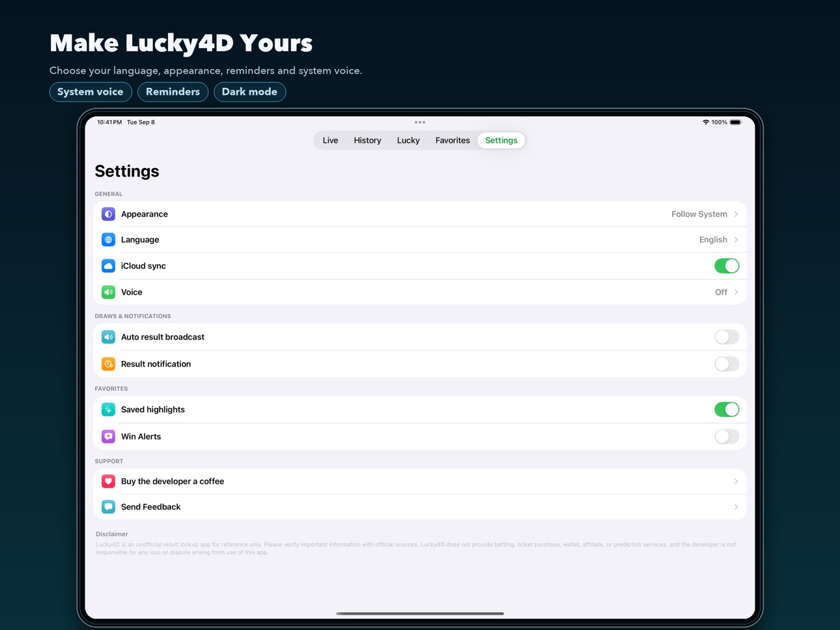Open Language chevron next to English

coord(736,240)
